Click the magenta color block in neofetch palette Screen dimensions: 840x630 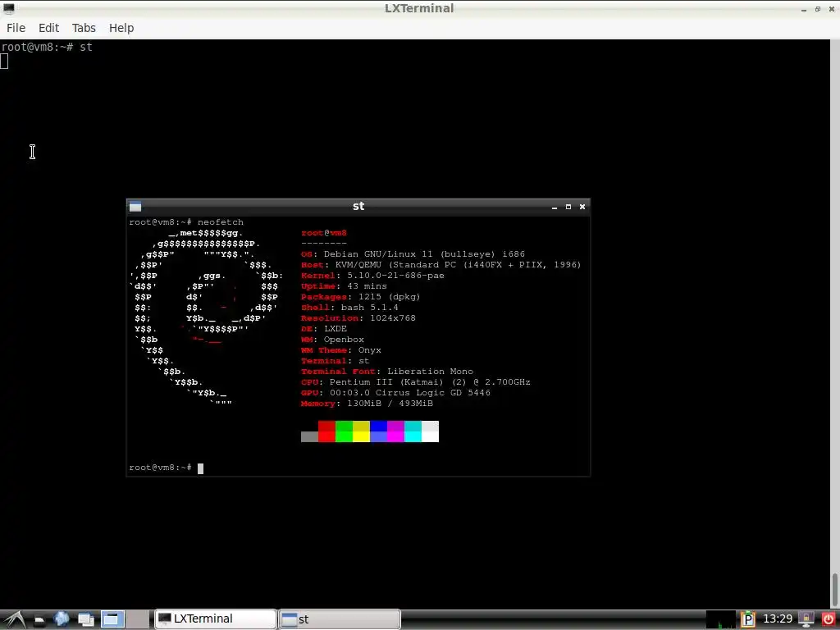tap(395, 431)
